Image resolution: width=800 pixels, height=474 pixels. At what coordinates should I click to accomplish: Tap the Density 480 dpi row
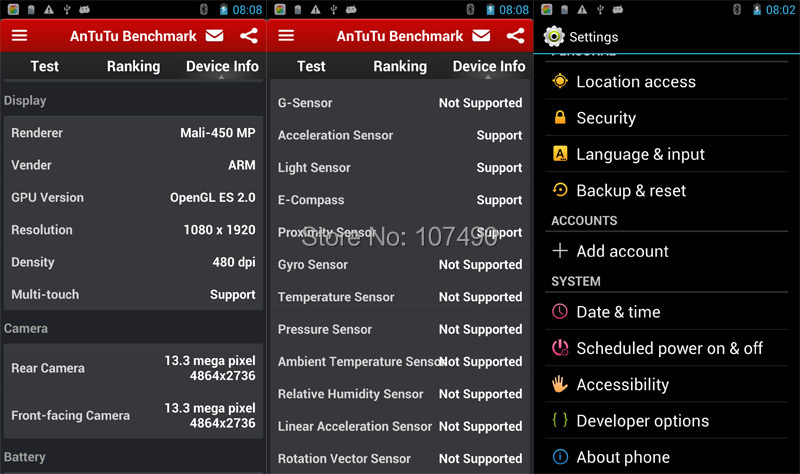133,262
